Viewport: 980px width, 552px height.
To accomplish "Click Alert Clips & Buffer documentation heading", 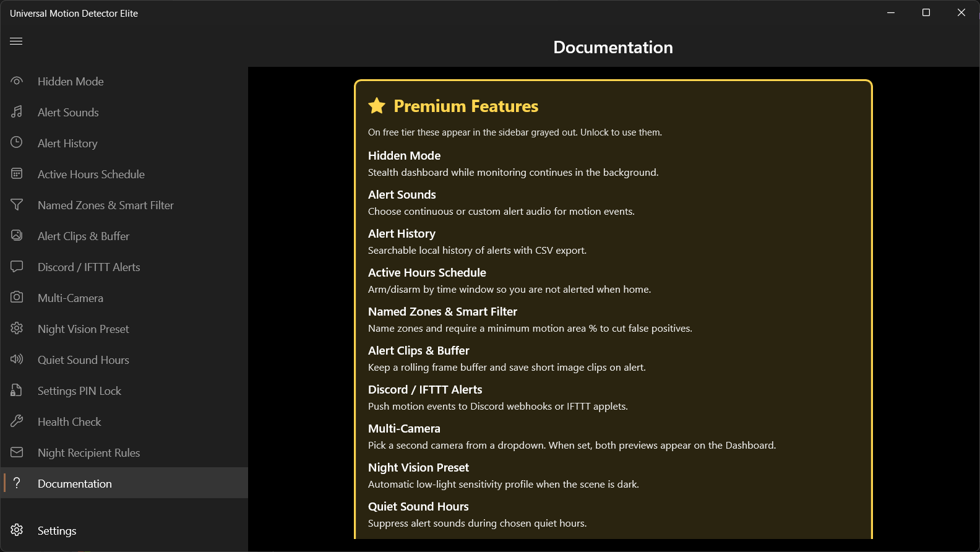I will coord(418,351).
